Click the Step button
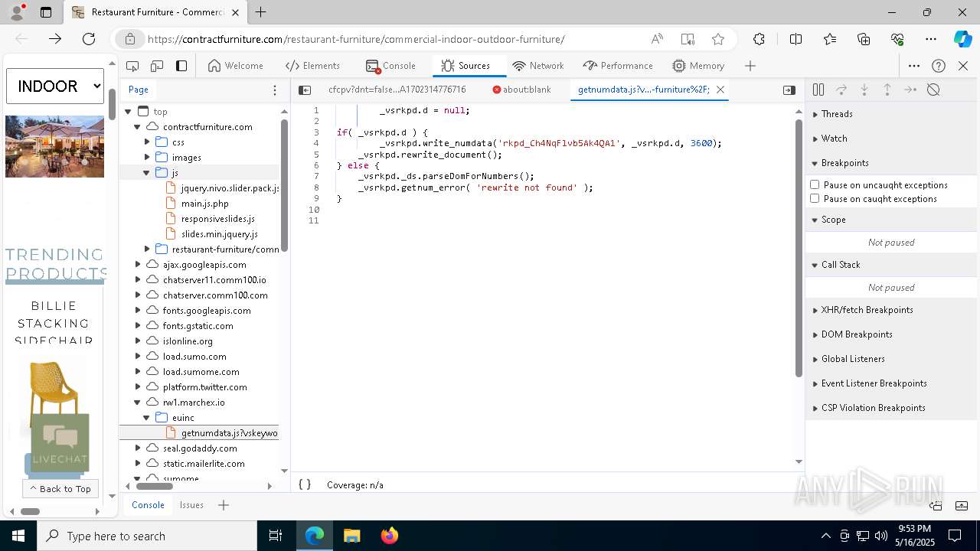 click(x=910, y=90)
